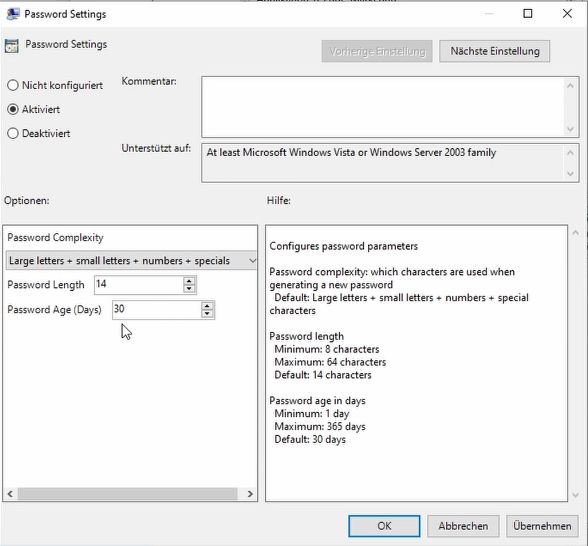Screen dimensions: 588x546
Task: Increase Password Length with up arrow
Action: click(x=189, y=280)
